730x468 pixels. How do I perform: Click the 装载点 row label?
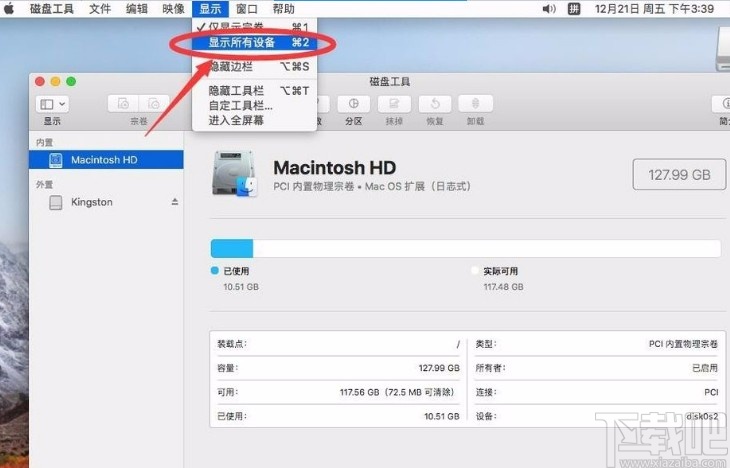(x=232, y=344)
